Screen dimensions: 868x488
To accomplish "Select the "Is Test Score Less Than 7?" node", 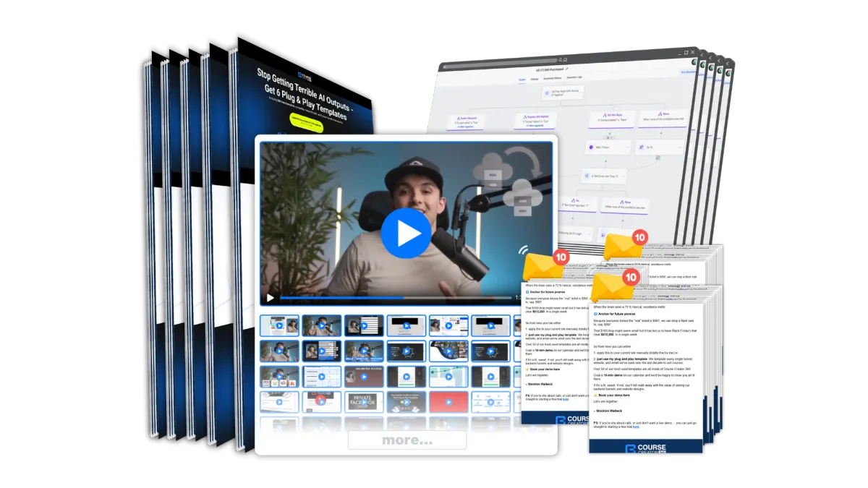I will [603, 176].
